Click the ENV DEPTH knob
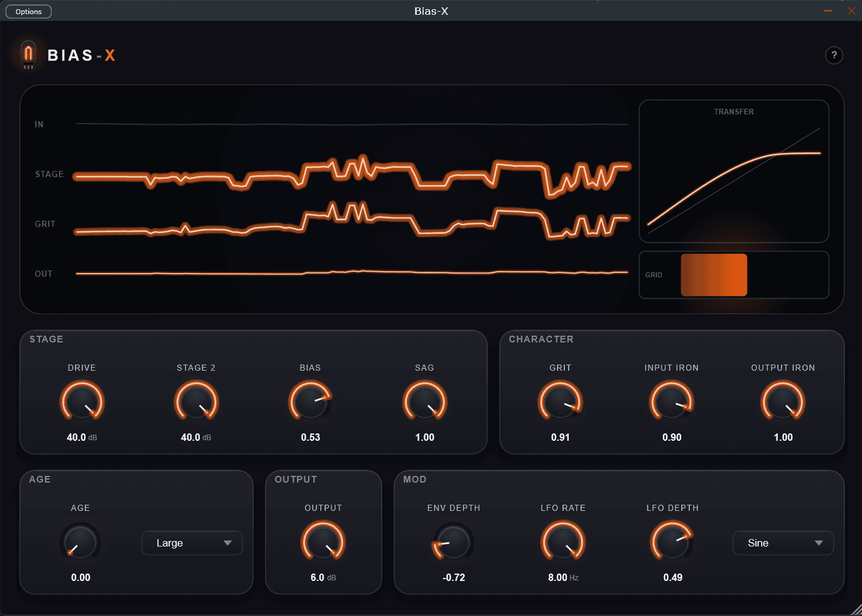This screenshot has width=862, height=616. 453,542
